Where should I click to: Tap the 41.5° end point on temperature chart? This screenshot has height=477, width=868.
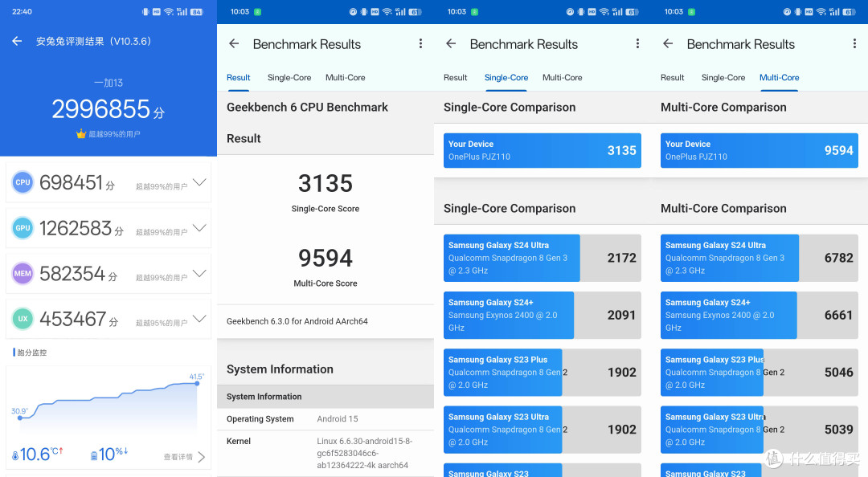(x=197, y=383)
